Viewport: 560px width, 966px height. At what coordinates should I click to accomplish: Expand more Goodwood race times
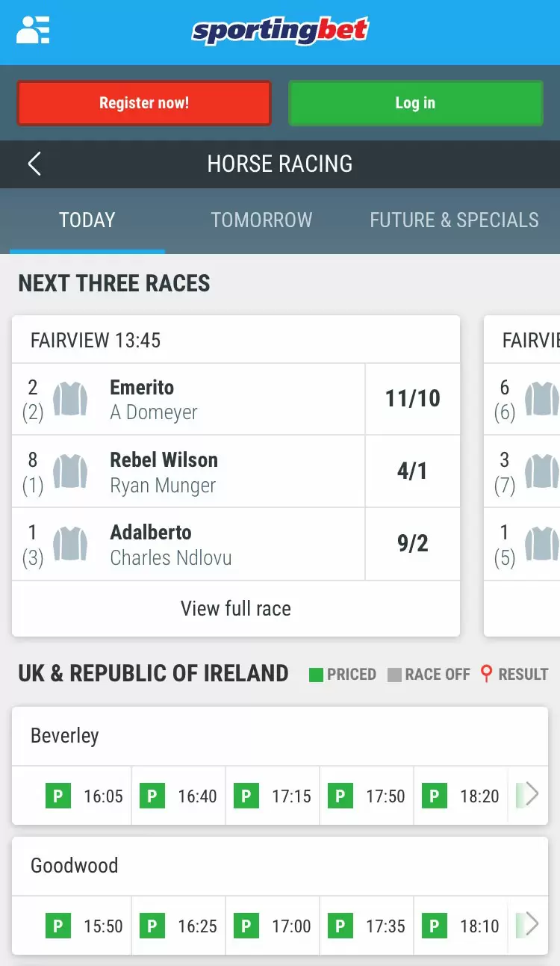click(x=532, y=925)
